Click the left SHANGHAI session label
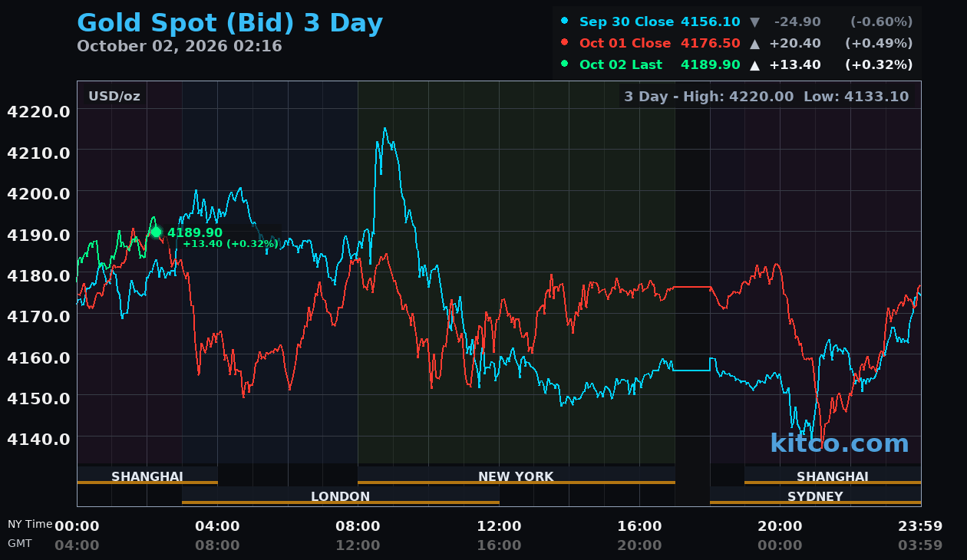Viewport: 967px width, 560px height. click(147, 476)
